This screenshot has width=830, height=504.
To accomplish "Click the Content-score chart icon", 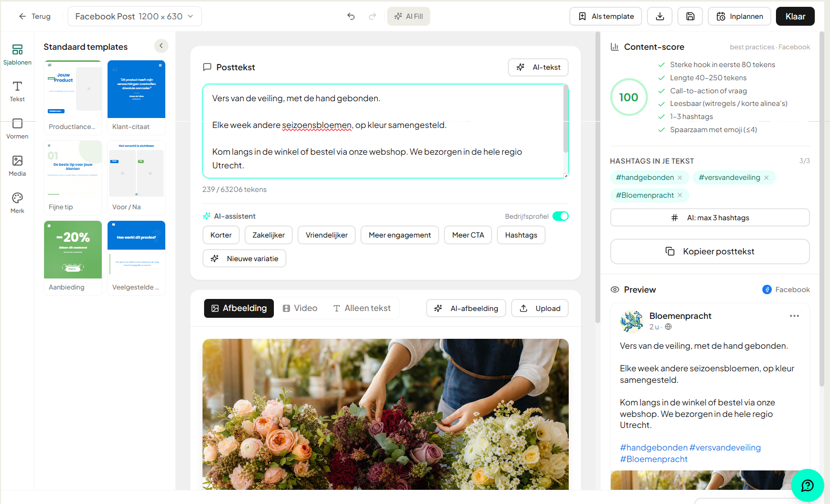I will coord(615,47).
